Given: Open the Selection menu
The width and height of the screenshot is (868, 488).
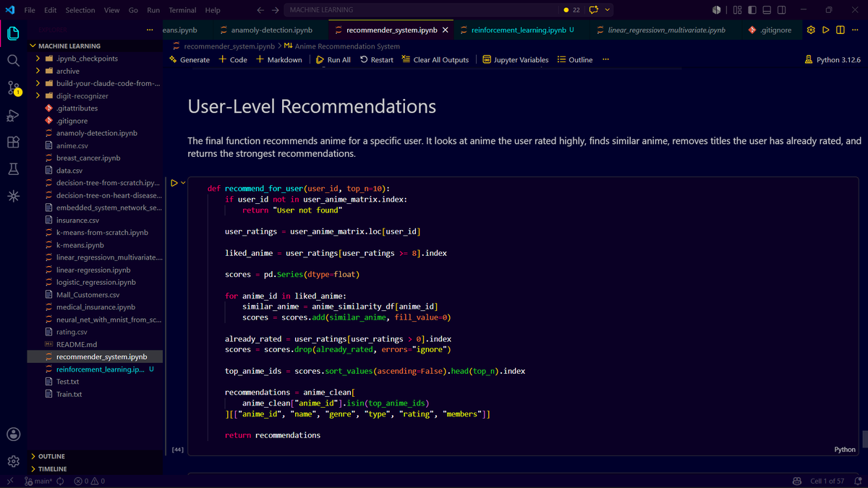Looking at the screenshot, I should pyautogui.click(x=80, y=10).
